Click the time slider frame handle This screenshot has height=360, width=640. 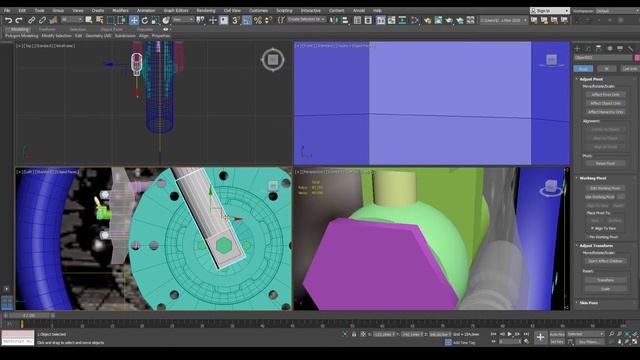point(30,316)
